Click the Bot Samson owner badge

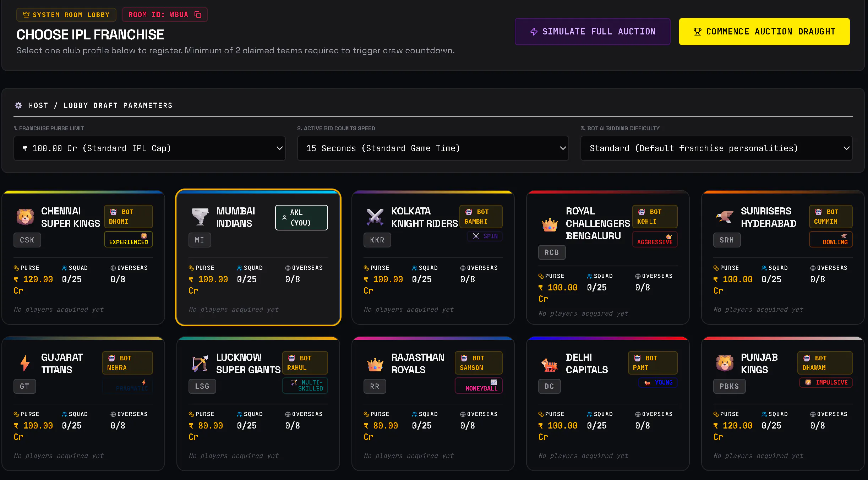pyautogui.click(x=479, y=363)
